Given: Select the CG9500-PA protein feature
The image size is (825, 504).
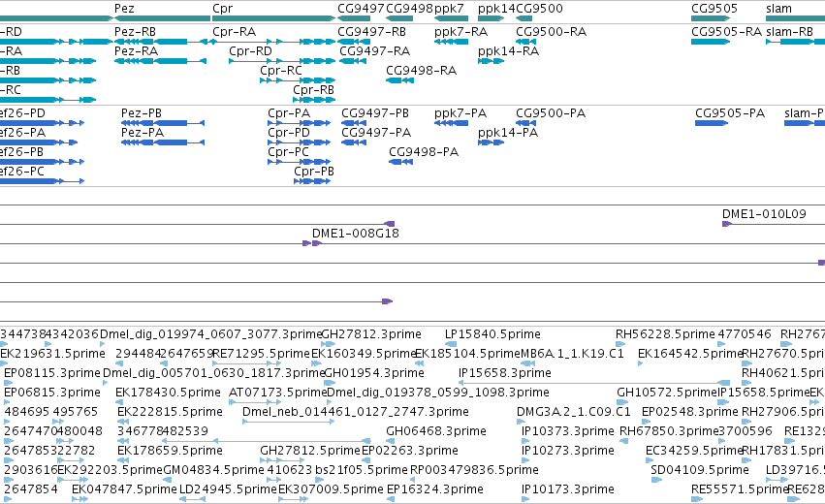Looking at the screenshot, I should click(525, 123).
